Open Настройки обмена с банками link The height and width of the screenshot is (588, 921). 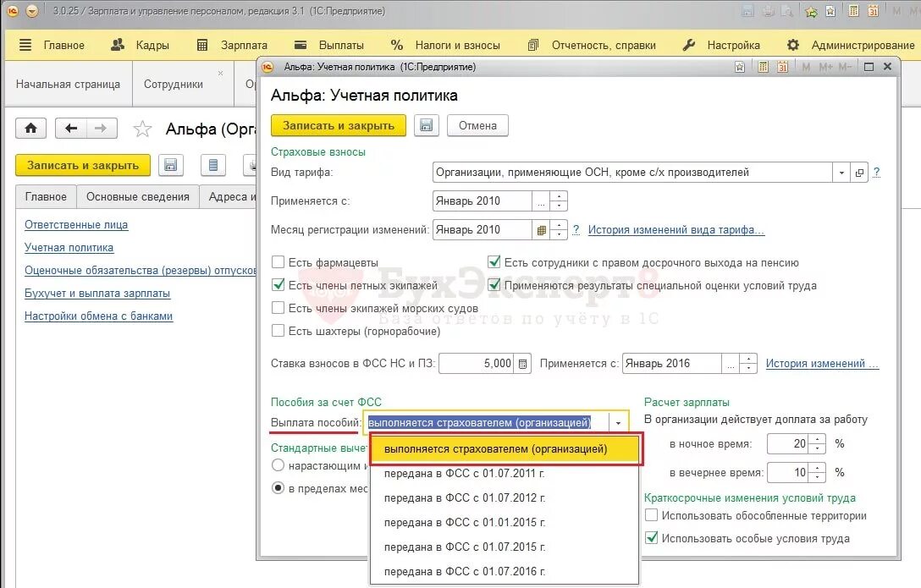pyautogui.click(x=99, y=316)
